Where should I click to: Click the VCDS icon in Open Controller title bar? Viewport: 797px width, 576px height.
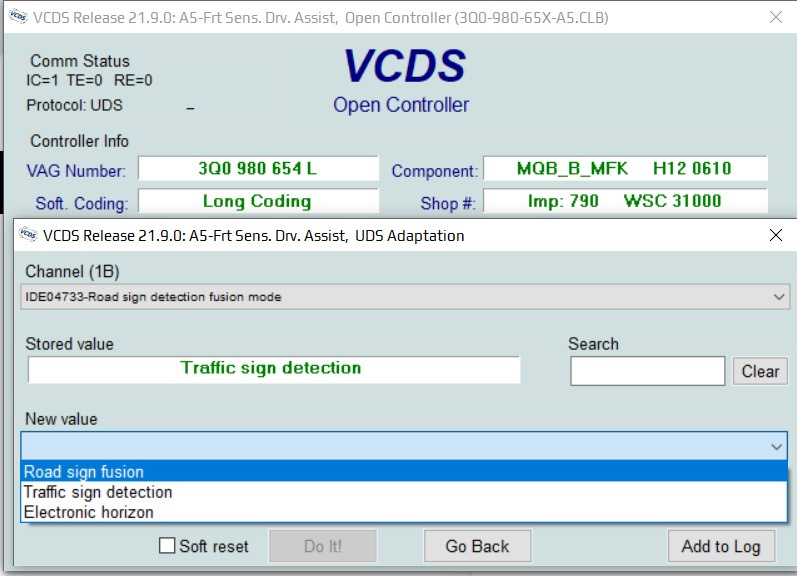pyautogui.click(x=18, y=17)
